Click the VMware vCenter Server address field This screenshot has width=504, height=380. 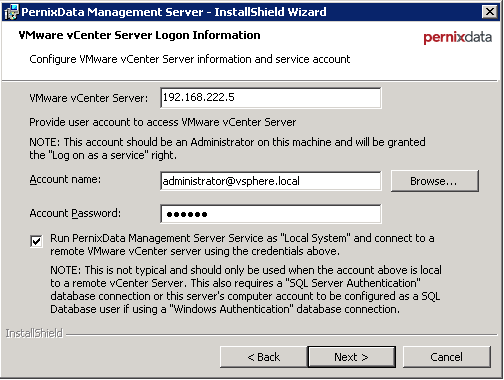[271, 98]
